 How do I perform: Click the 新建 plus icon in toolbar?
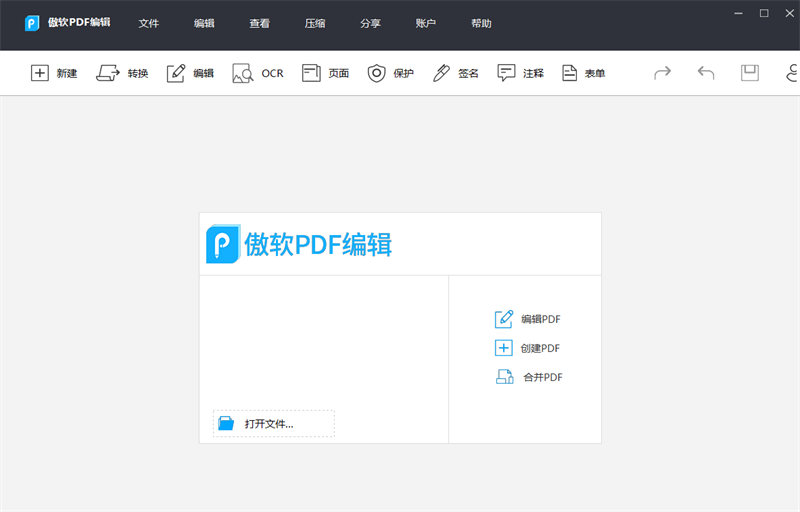(40, 73)
